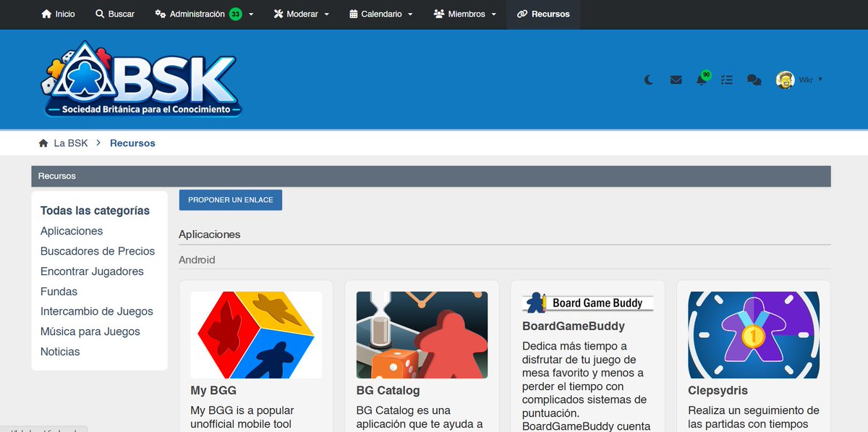868x432 pixels.
Task: Select Fundas category in sidebar
Action: [59, 292]
